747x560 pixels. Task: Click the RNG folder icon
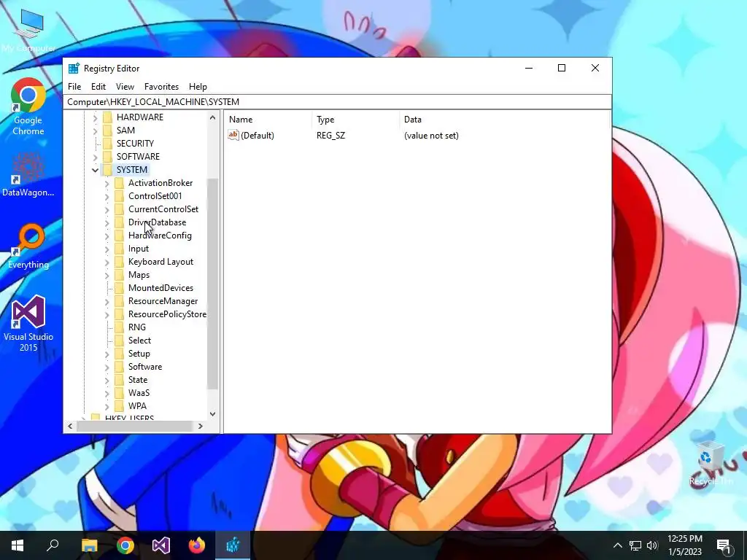pyautogui.click(x=119, y=327)
